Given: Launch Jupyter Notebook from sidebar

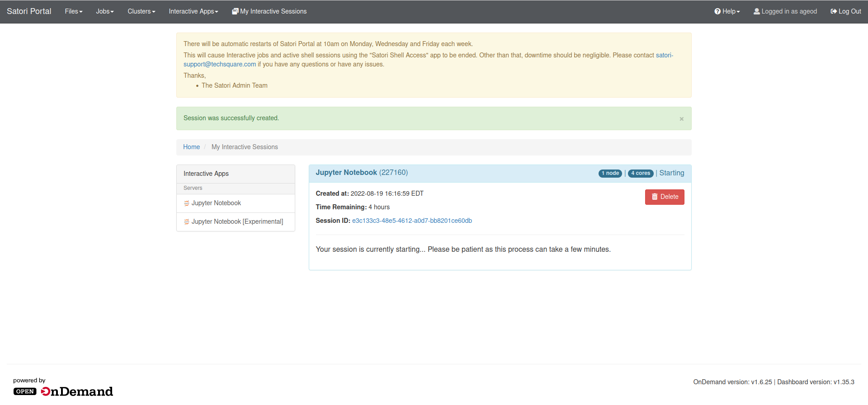Looking at the screenshot, I should [x=236, y=203].
